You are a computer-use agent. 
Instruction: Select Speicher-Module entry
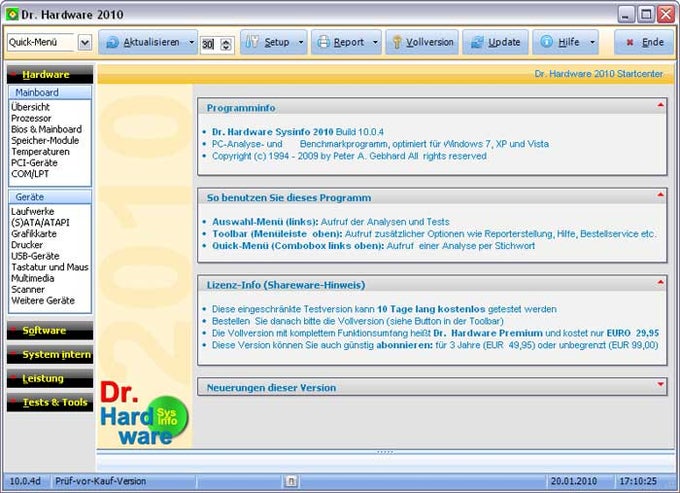45,140
